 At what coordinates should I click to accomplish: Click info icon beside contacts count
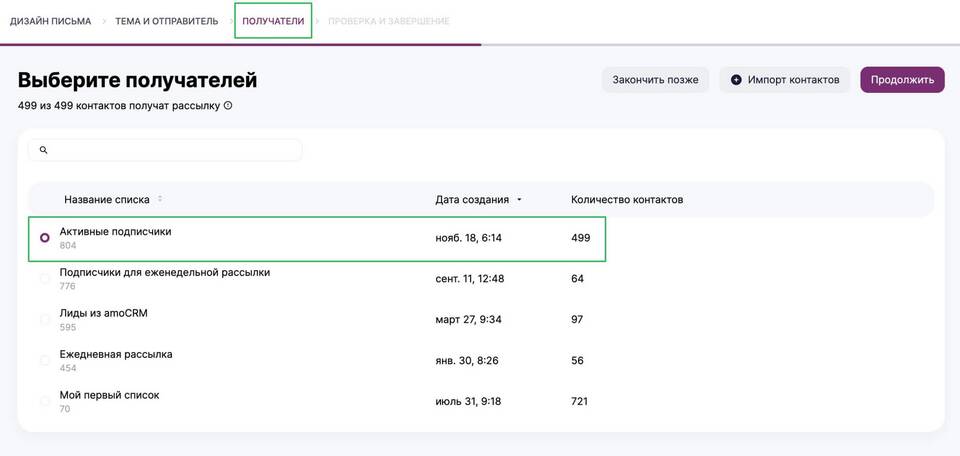tap(228, 105)
